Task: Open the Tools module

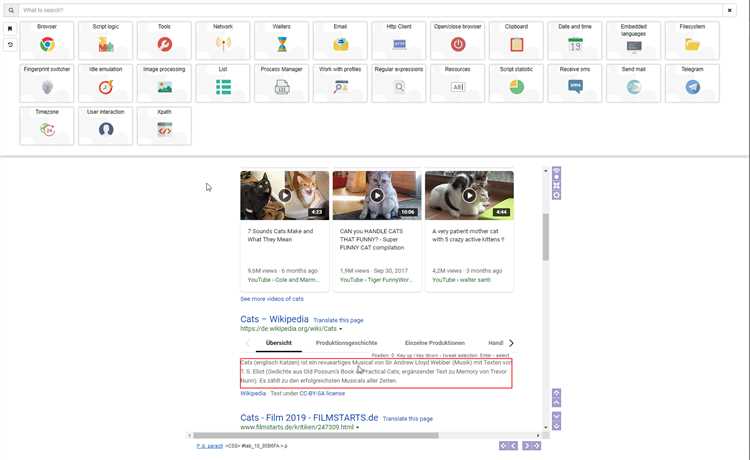Action: click(x=164, y=40)
